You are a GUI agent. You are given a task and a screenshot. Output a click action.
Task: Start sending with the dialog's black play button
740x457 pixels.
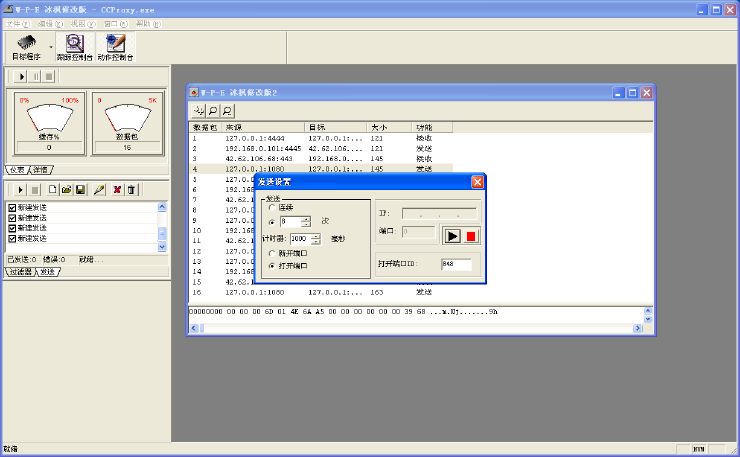coord(452,236)
